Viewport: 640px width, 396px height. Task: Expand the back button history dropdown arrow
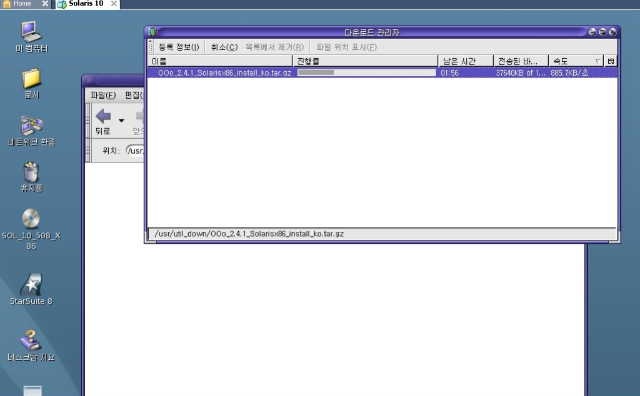pos(121,120)
